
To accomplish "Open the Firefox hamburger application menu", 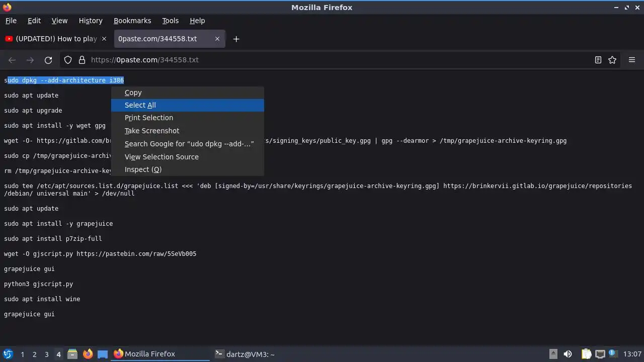I will 632,60.
